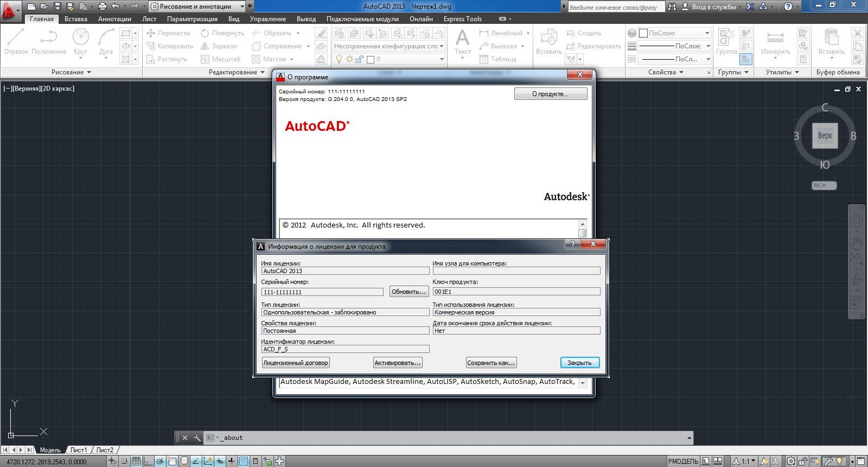Open the МСК coordinate system dropdown

[824, 185]
